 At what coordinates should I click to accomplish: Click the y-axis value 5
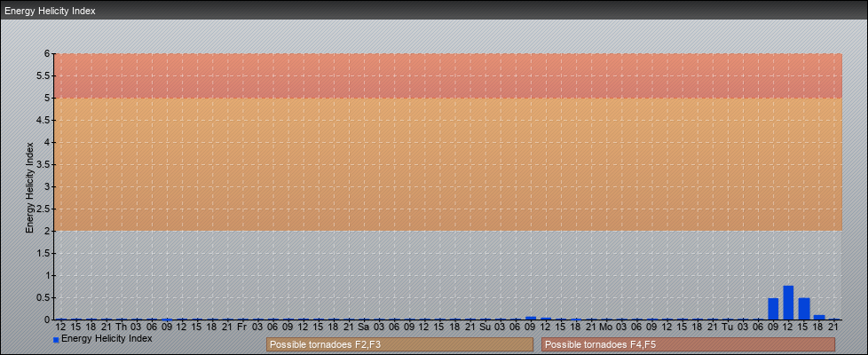click(48, 98)
